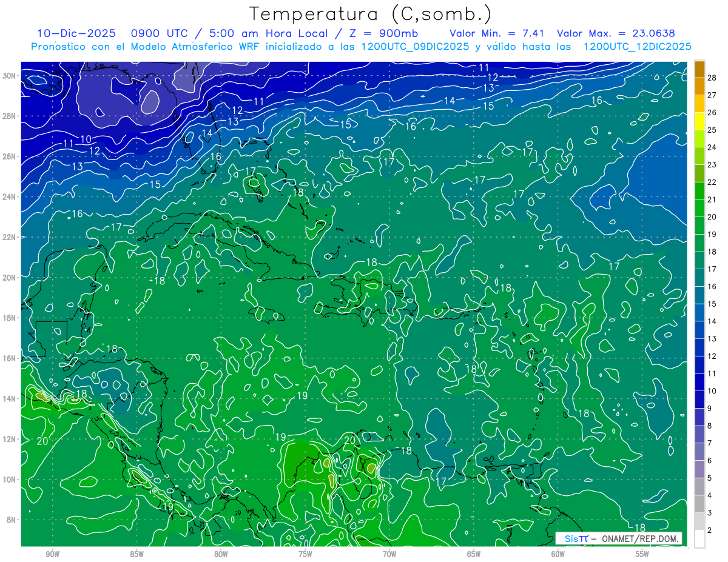Click the white swatch below legend value 2

click(699, 539)
